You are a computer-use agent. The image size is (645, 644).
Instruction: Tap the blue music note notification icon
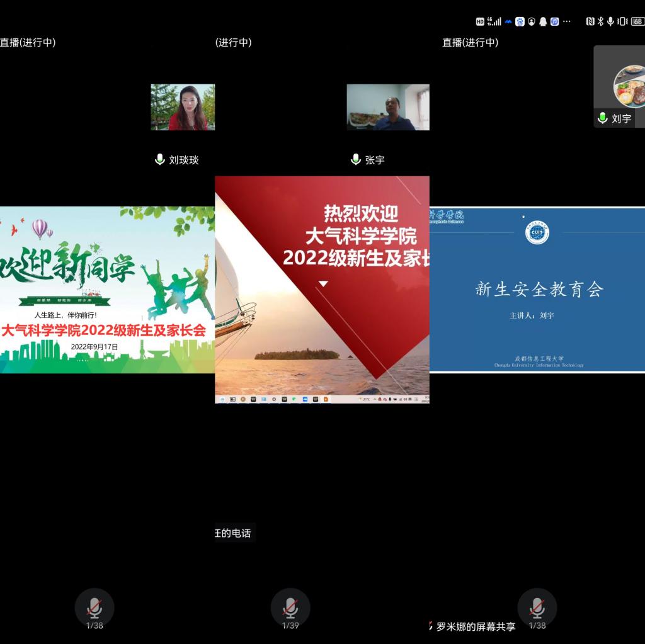click(x=554, y=21)
